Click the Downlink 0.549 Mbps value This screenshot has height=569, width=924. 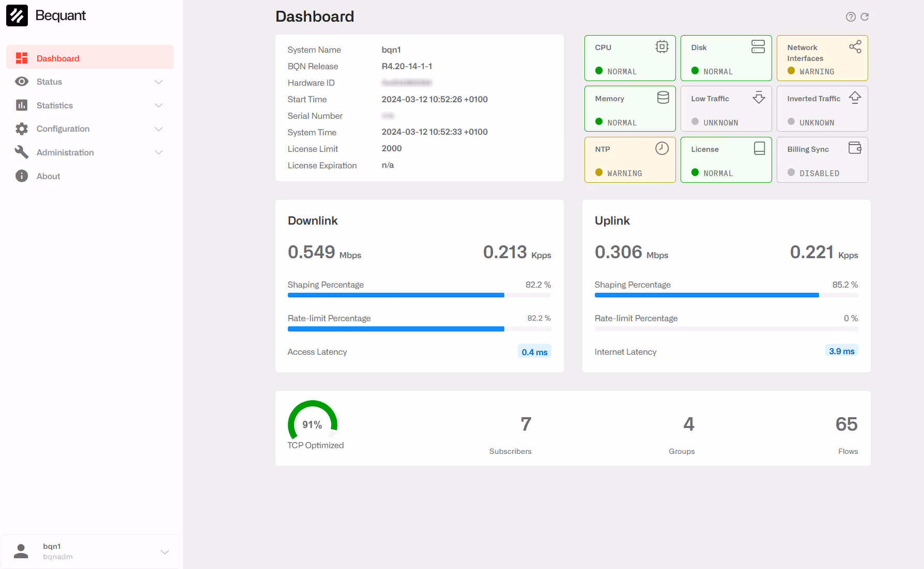324,252
